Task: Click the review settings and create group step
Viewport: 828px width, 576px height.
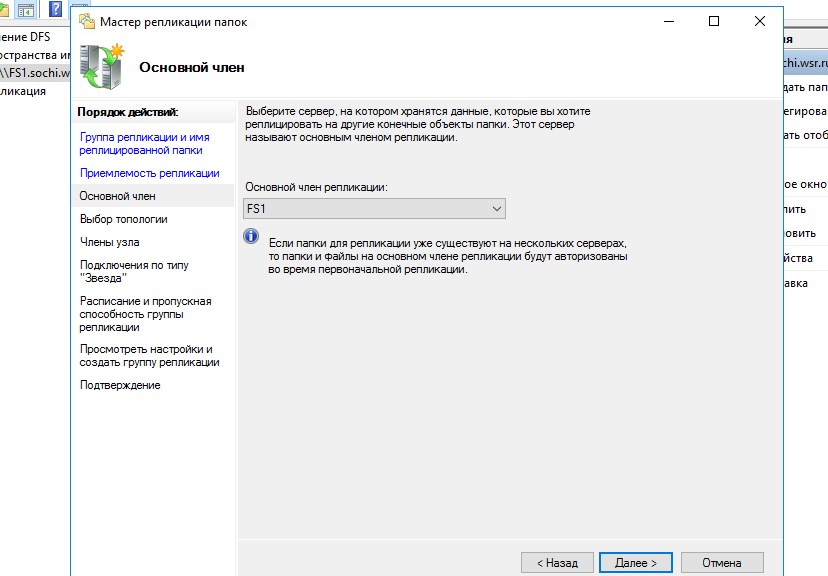Action: 149,356
